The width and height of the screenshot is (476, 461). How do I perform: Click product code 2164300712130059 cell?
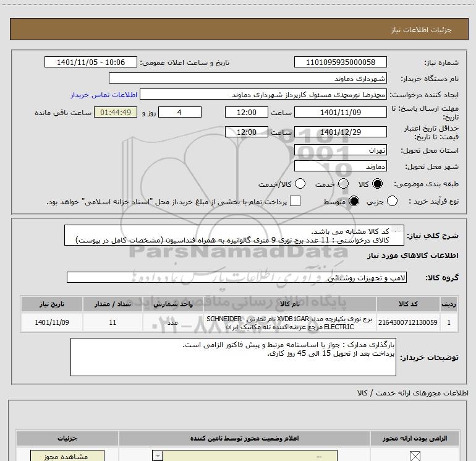coord(408,322)
